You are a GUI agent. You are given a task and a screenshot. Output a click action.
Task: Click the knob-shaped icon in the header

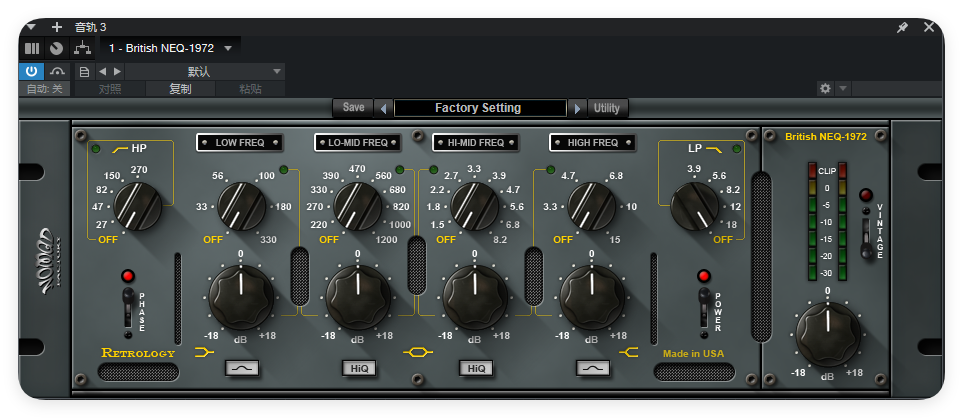[57, 48]
